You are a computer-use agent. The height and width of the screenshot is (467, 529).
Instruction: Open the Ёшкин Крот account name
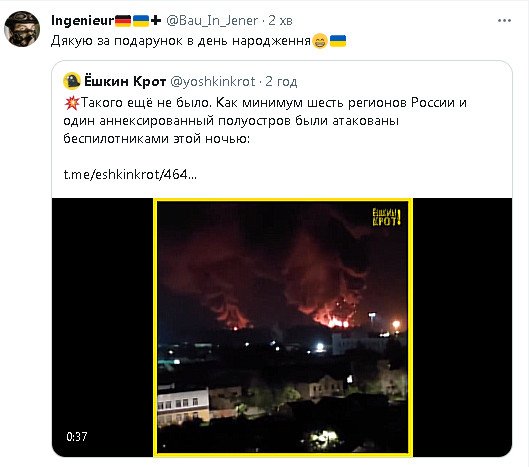click(125, 81)
